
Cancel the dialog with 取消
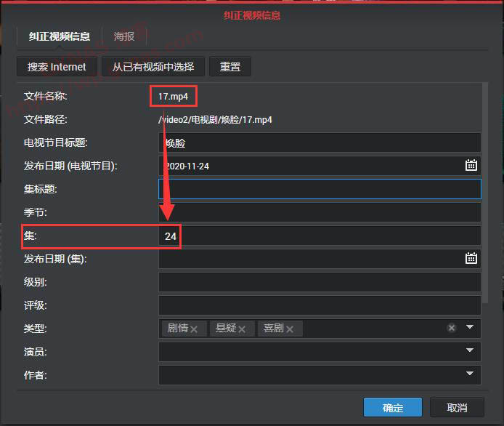tap(457, 407)
